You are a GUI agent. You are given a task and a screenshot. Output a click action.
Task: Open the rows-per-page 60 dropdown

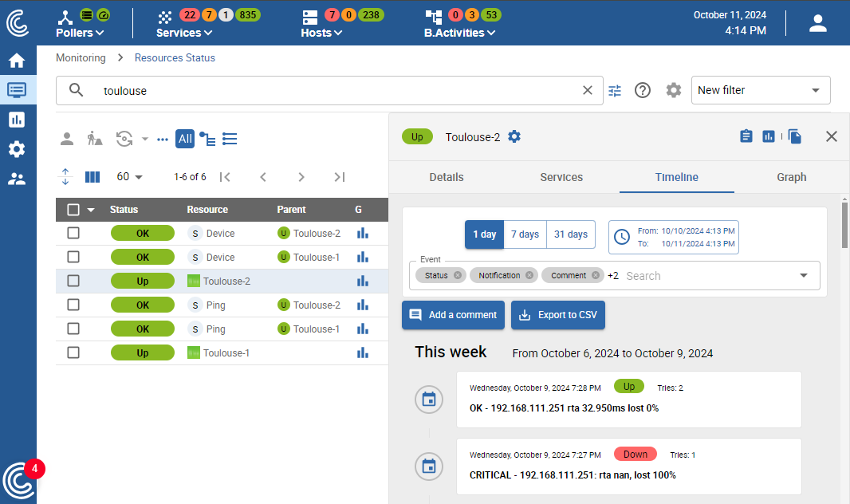129,176
